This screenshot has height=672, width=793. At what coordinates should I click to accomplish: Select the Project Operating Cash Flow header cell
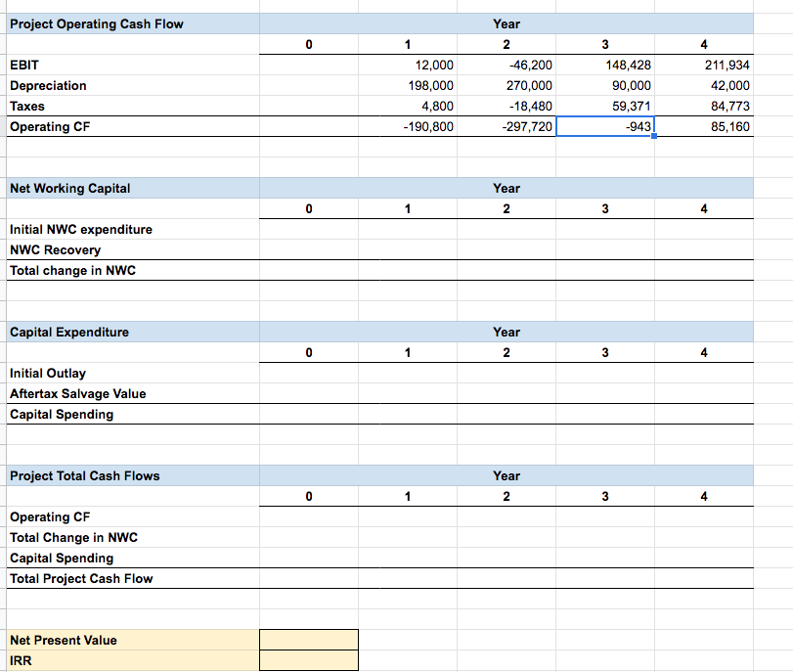click(133, 23)
